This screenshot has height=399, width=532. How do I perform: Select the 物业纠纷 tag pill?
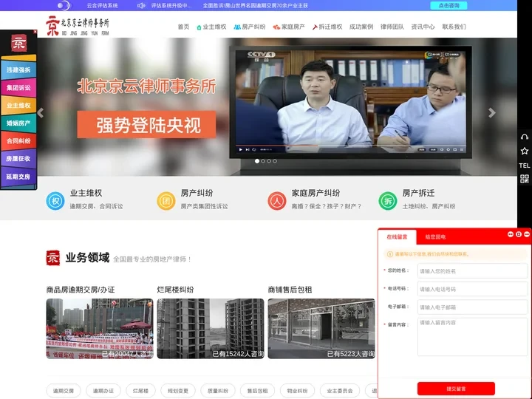tap(297, 391)
